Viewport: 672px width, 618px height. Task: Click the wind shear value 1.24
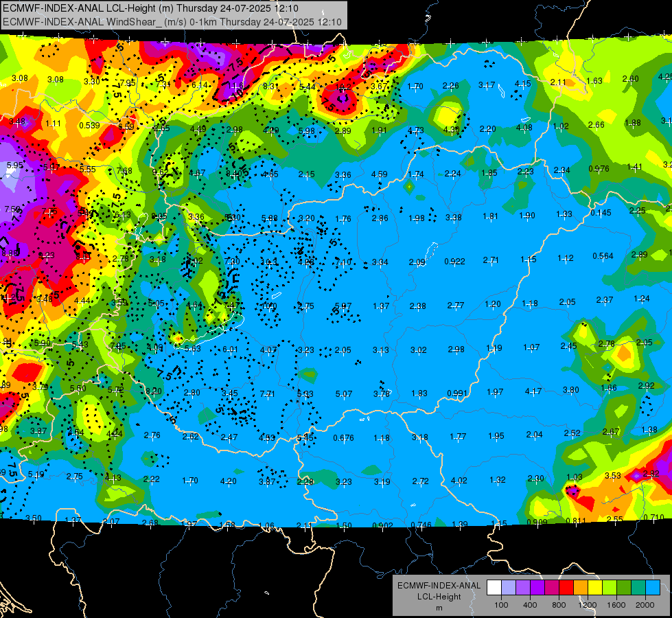[x=642, y=299]
